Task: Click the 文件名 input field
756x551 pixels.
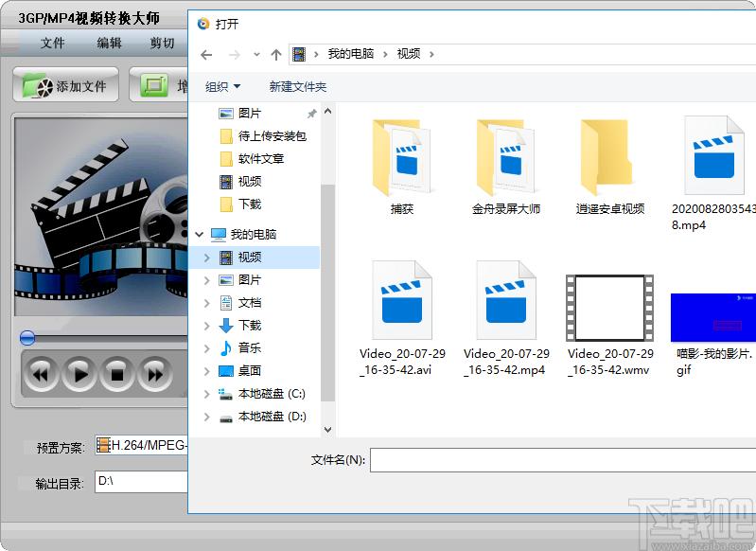Action: click(x=562, y=460)
